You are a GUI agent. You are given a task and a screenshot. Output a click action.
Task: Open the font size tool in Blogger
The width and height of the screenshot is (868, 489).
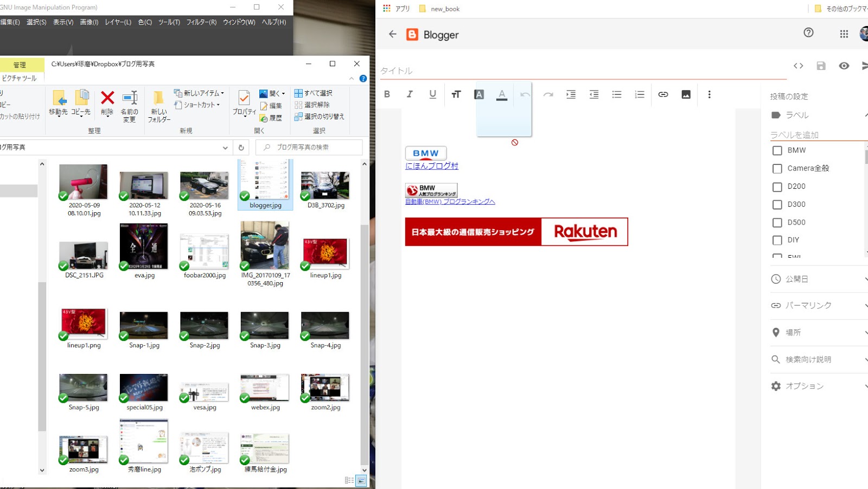tap(456, 94)
